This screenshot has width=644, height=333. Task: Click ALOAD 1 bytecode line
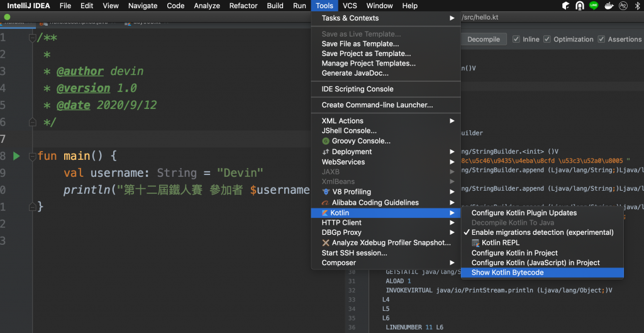click(x=398, y=281)
